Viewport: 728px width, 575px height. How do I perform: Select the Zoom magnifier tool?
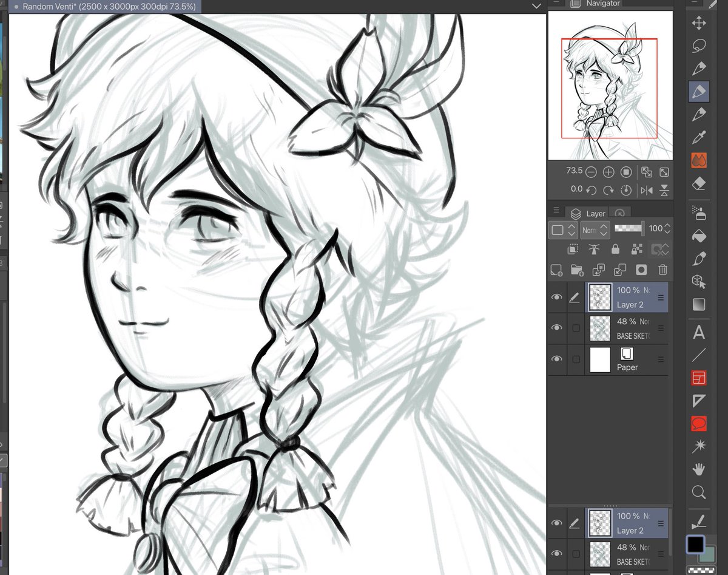pyautogui.click(x=699, y=492)
